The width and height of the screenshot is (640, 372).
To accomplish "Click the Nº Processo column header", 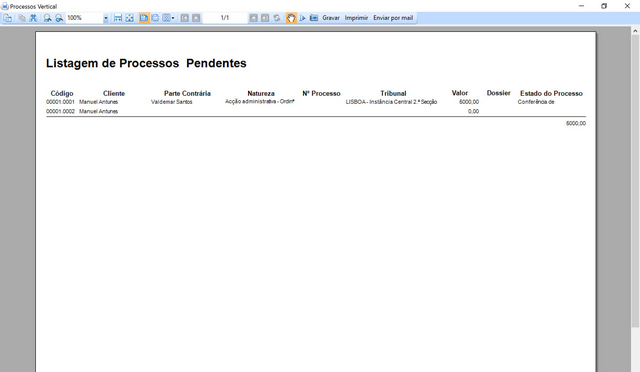I will (x=321, y=94).
